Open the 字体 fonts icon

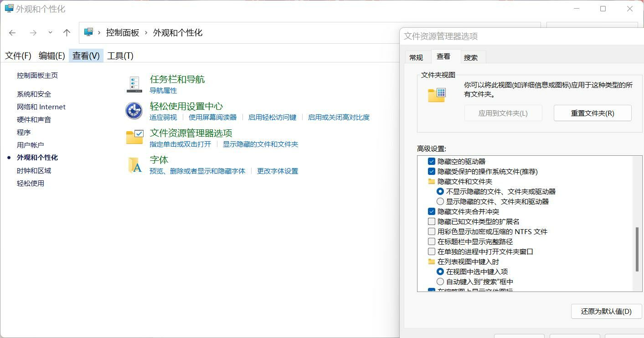[134, 165]
